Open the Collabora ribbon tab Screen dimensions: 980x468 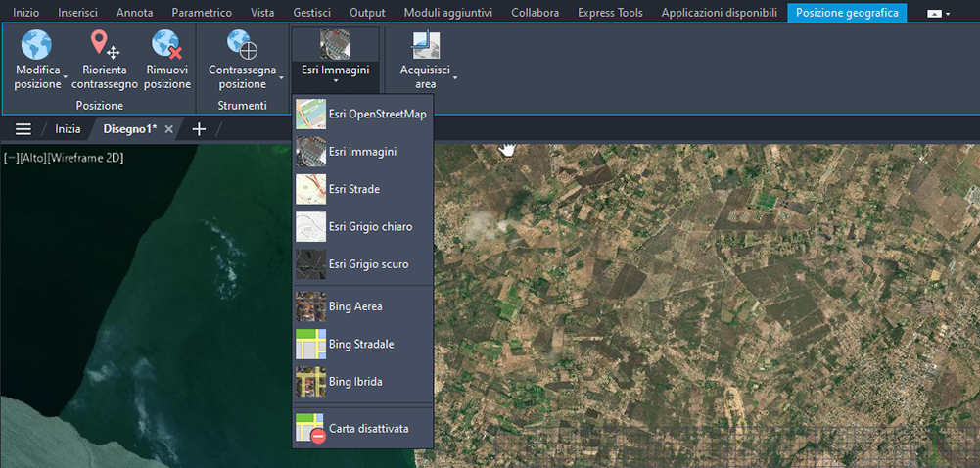[x=535, y=13]
